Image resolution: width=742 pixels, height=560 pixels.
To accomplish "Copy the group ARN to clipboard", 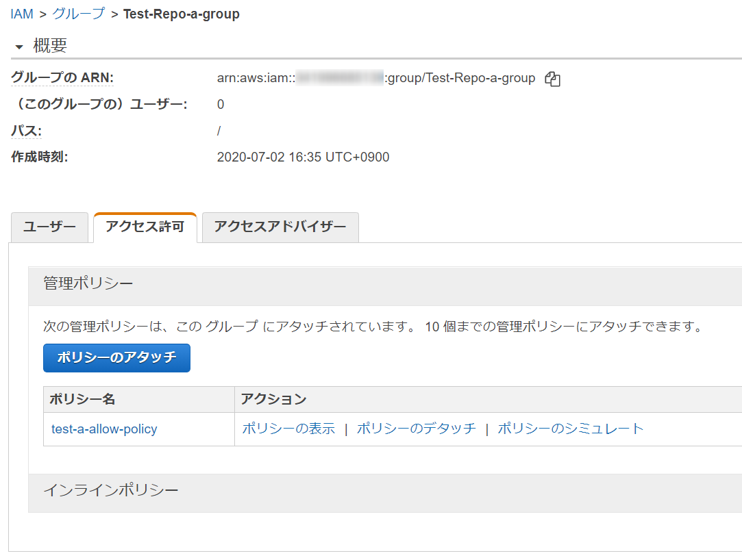I will 552,79.
